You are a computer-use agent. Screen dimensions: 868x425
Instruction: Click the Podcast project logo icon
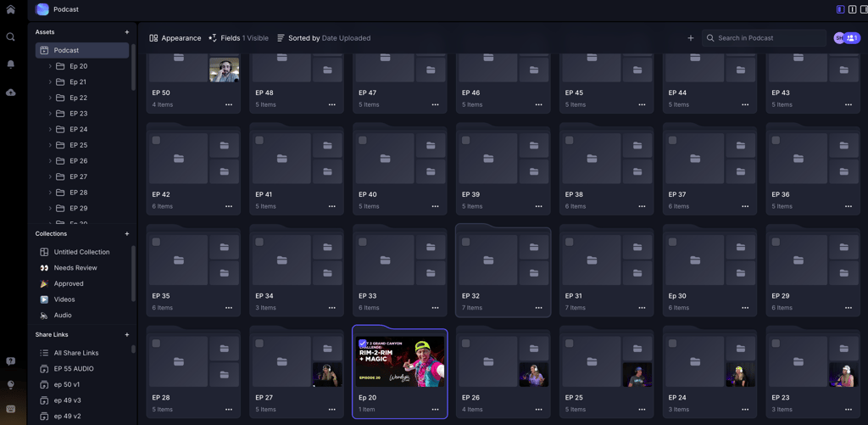click(x=42, y=8)
